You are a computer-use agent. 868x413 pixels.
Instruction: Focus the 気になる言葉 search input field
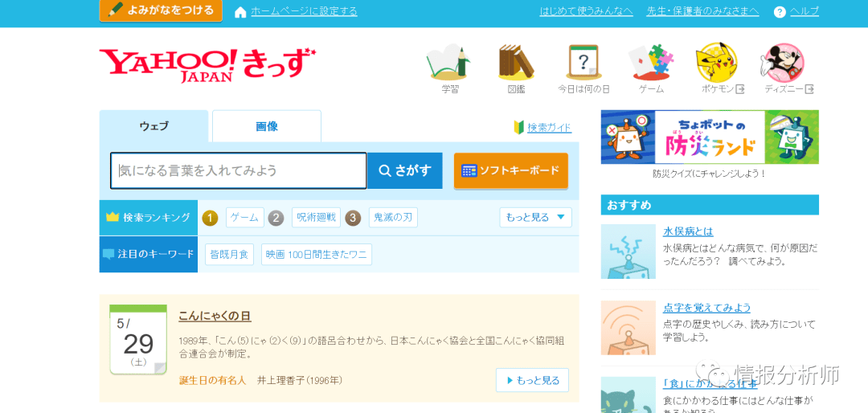point(239,170)
